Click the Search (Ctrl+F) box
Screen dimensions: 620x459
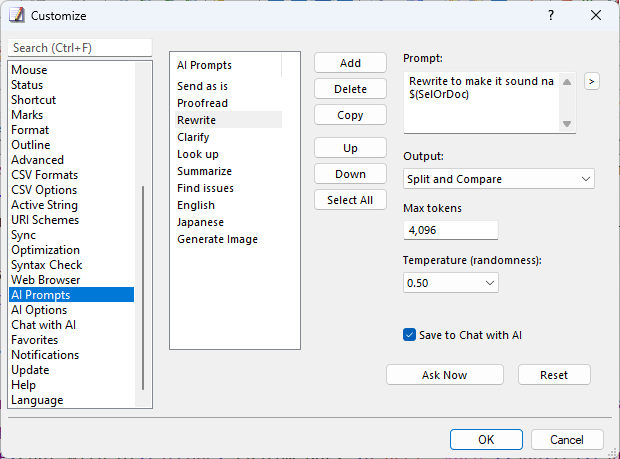coord(80,48)
